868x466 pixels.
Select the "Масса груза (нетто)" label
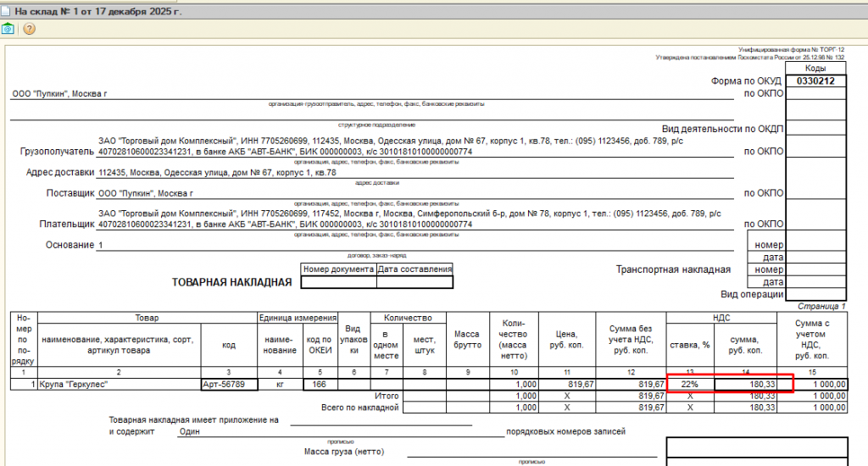point(344,452)
